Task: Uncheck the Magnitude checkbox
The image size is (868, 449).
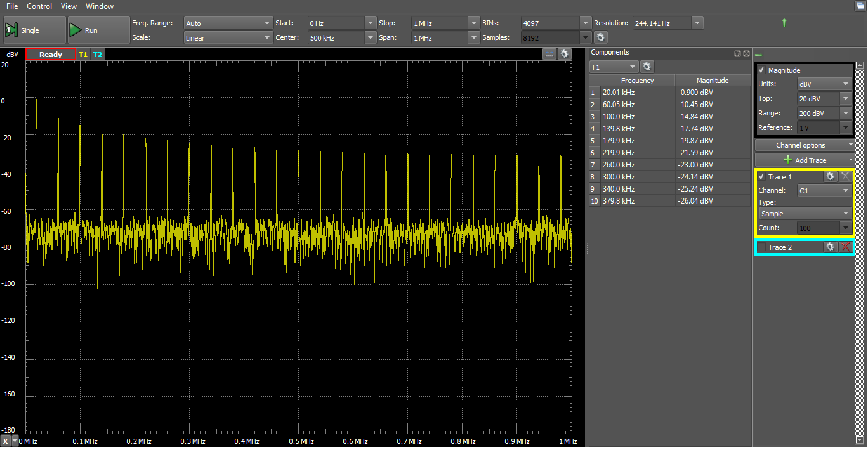Action: click(761, 70)
